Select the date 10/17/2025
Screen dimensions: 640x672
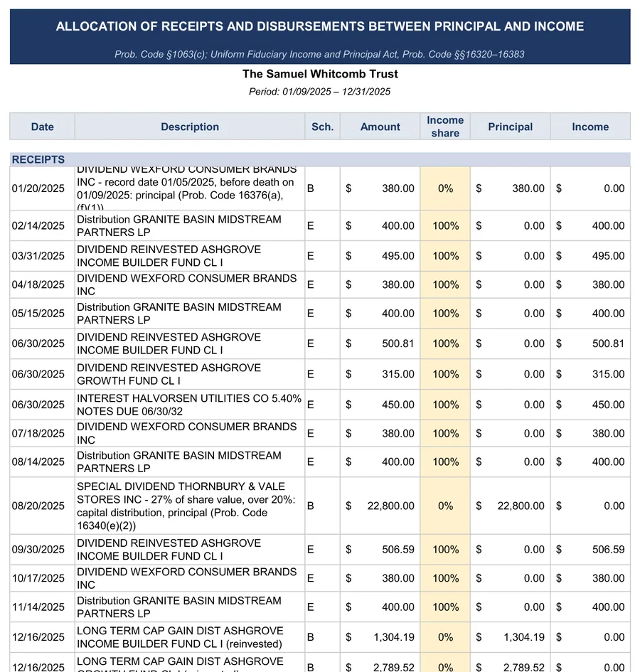[x=38, y=578]
